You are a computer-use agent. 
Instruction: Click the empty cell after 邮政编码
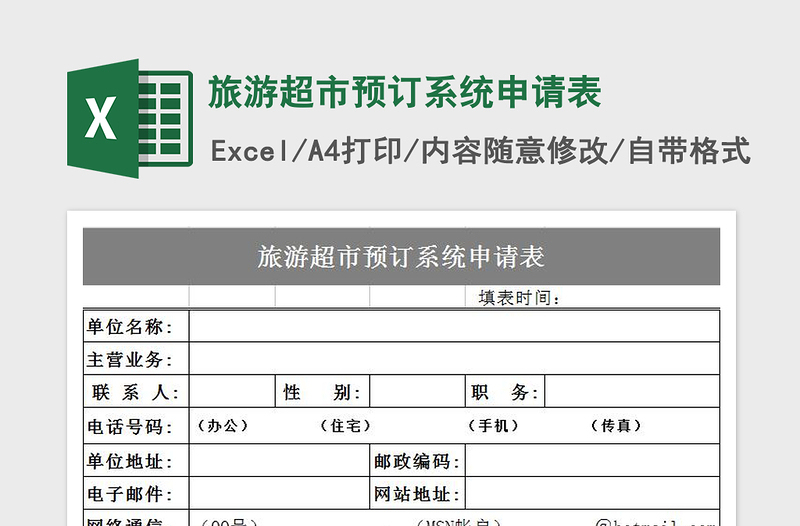pyautogui.click(x=592, y=461)
